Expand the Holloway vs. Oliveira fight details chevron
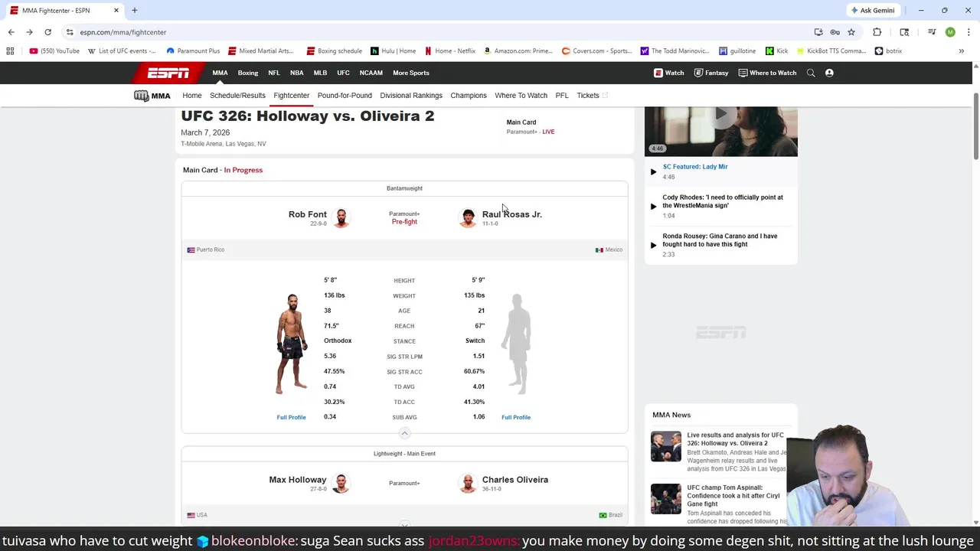This screenshot has width=980, height=551. pos(404,525)
